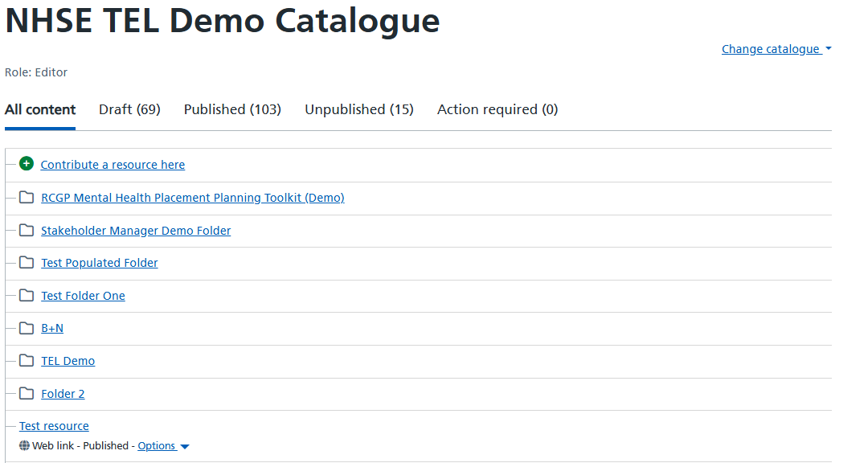Switch to the Draft (69) tab
The height and width of the screenshot is (463, 868).
coord(129,109)
